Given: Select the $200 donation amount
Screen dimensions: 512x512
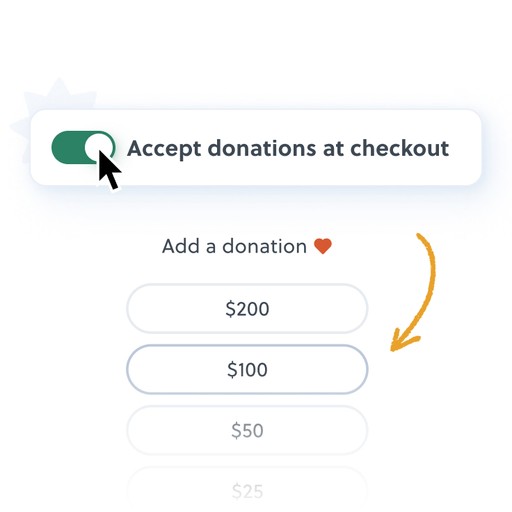Looking at the screenshot, I should pyautogui.click(x=247, y=309).
